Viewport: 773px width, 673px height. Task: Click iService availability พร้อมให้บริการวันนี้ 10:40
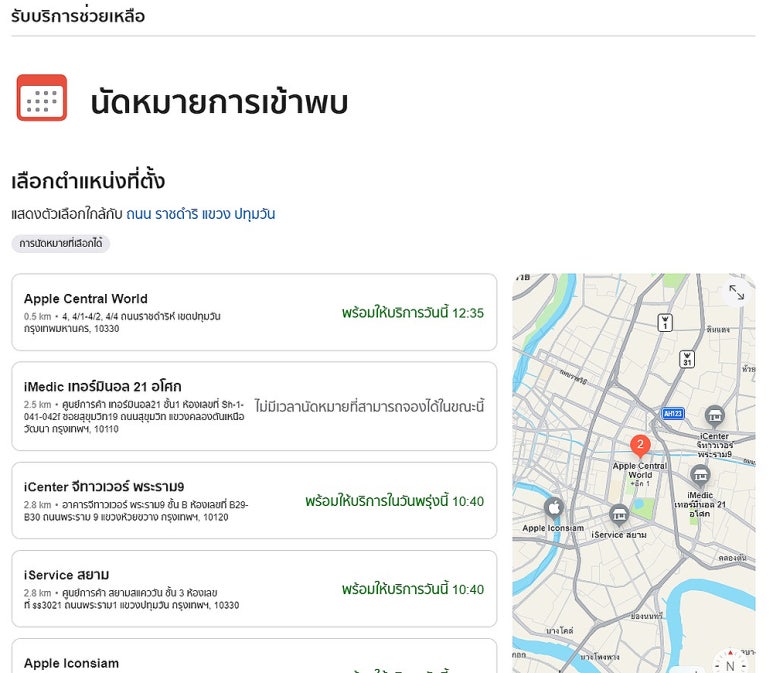click(413, 589)
